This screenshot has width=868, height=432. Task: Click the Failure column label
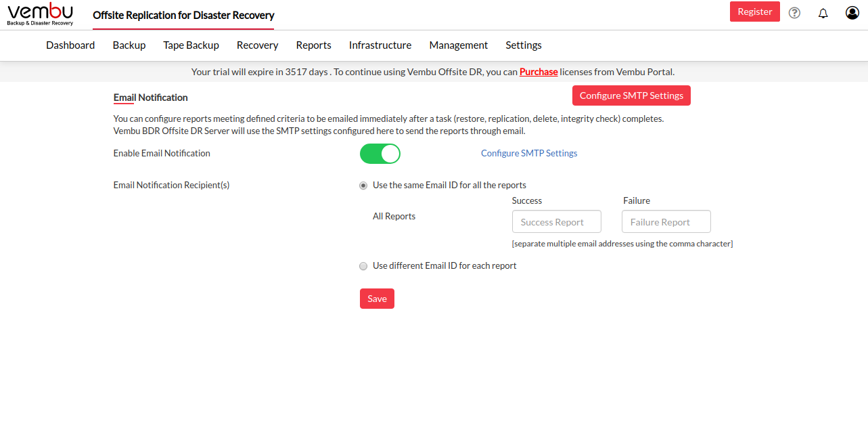click(x=637, y=201)
